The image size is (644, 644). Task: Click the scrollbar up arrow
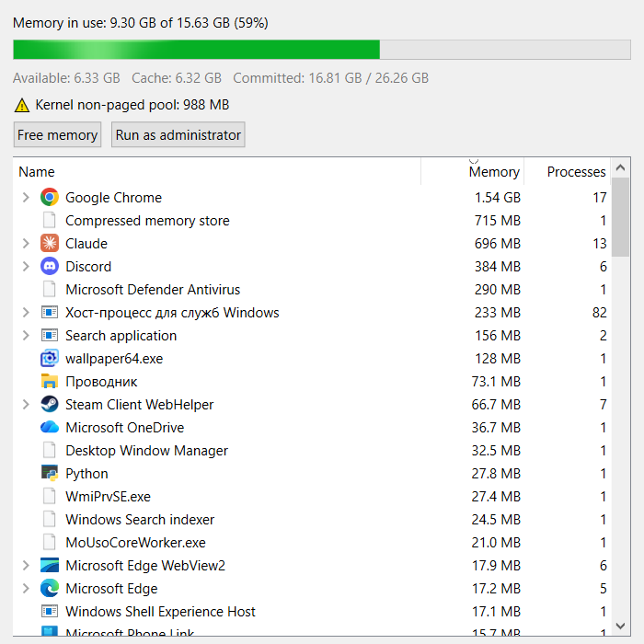coord(621,167)
